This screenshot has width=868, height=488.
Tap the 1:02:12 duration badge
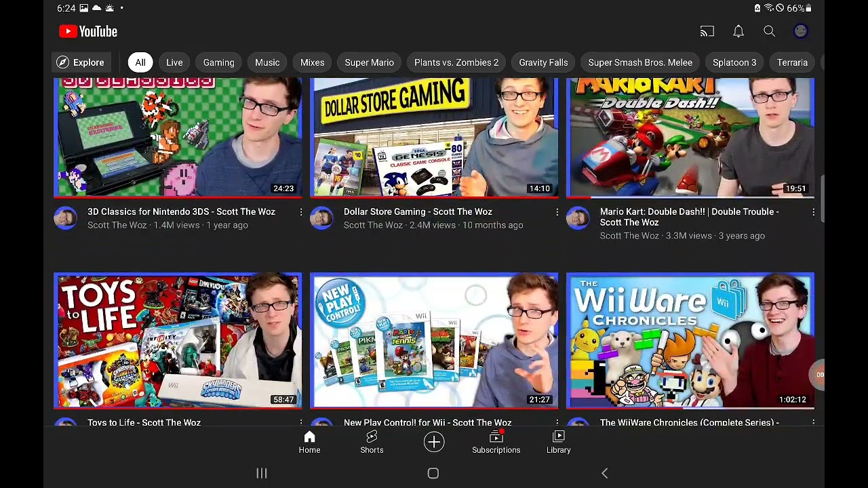pos(793,399)
